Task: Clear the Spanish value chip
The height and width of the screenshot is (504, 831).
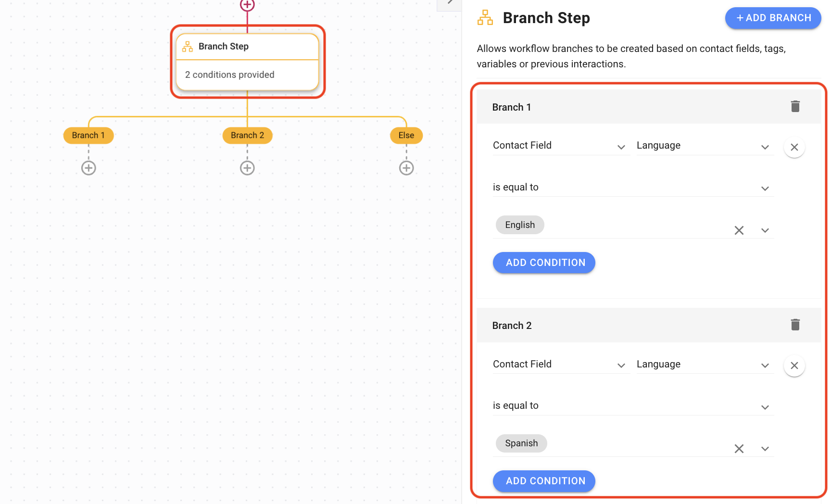Action: coord(739,449)
